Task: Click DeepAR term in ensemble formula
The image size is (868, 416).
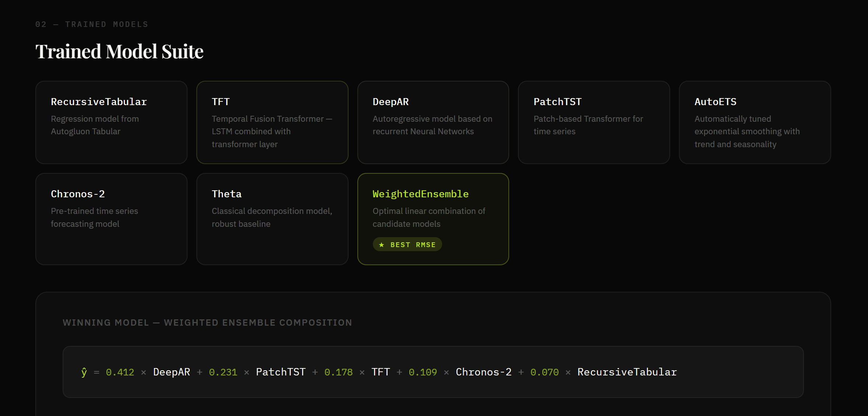Action: pyautogui.click(x=172, y=372)
